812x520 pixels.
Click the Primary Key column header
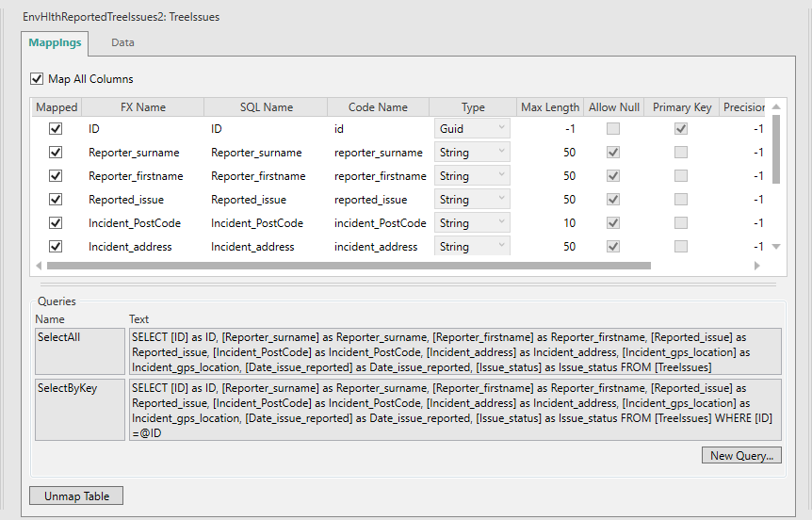(681, 107)
